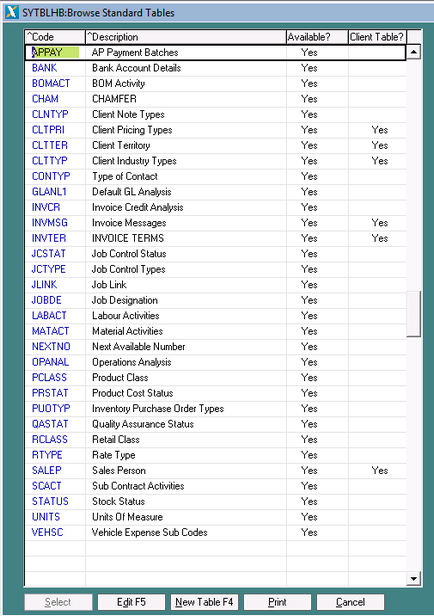Click Client Table 'Yes' in SALEP row
434x616 pixels.
pos(379,470)
